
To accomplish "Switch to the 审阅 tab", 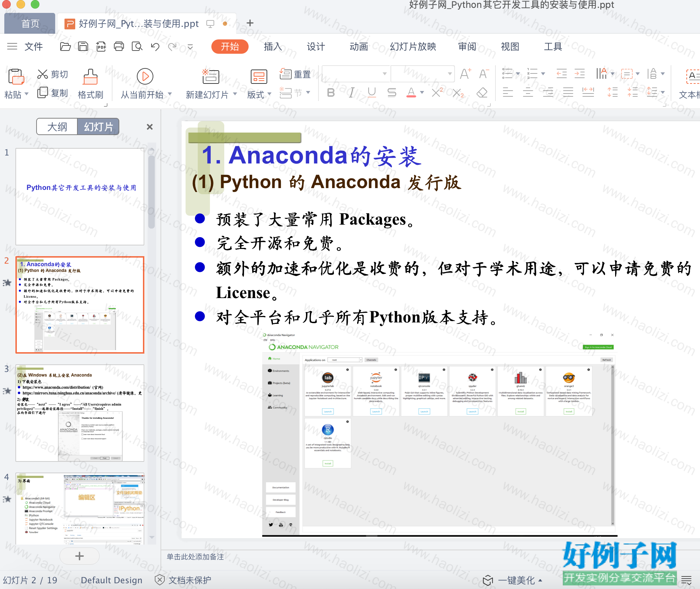I will click(467, 47).
